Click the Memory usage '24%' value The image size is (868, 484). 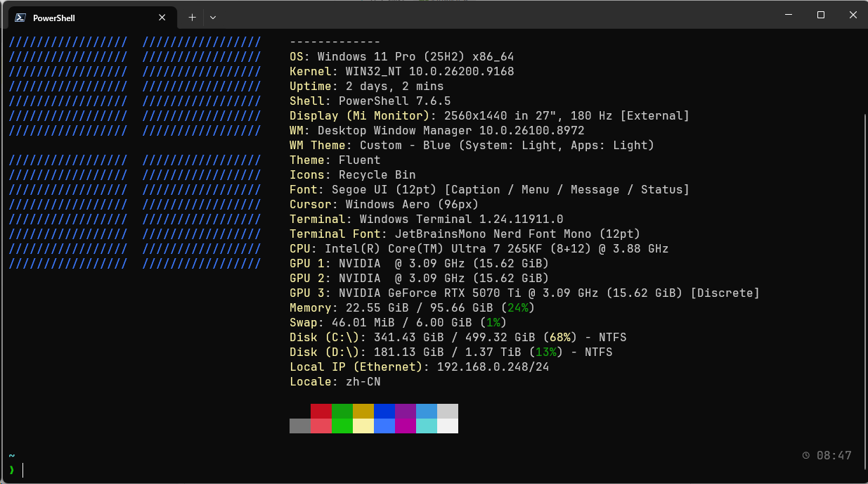[518, 308]
